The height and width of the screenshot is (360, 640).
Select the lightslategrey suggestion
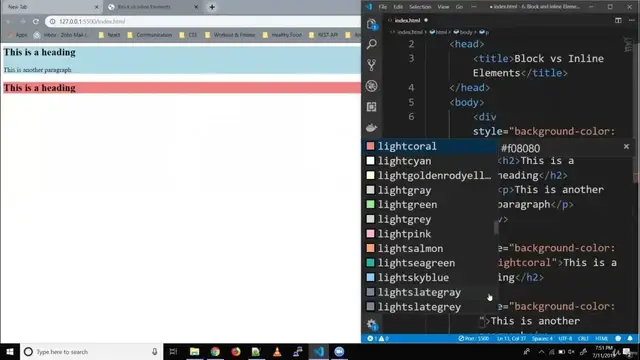tap(430, 307)
